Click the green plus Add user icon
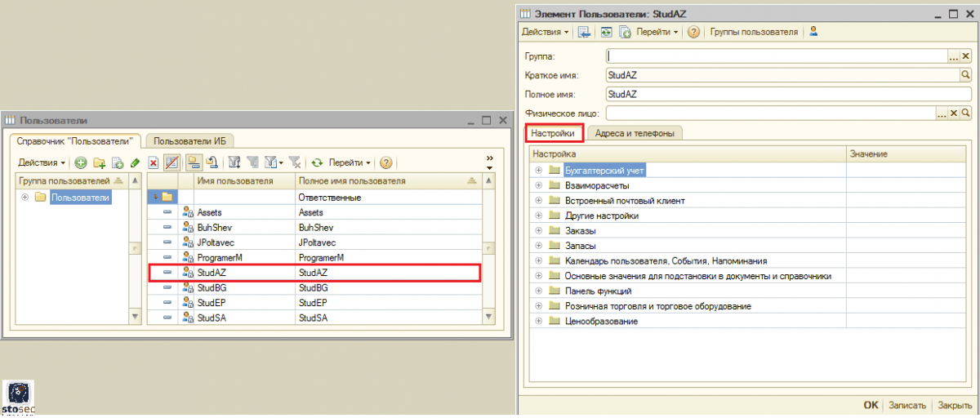This screenshot has width=980, height=418. tap(81, 162)
